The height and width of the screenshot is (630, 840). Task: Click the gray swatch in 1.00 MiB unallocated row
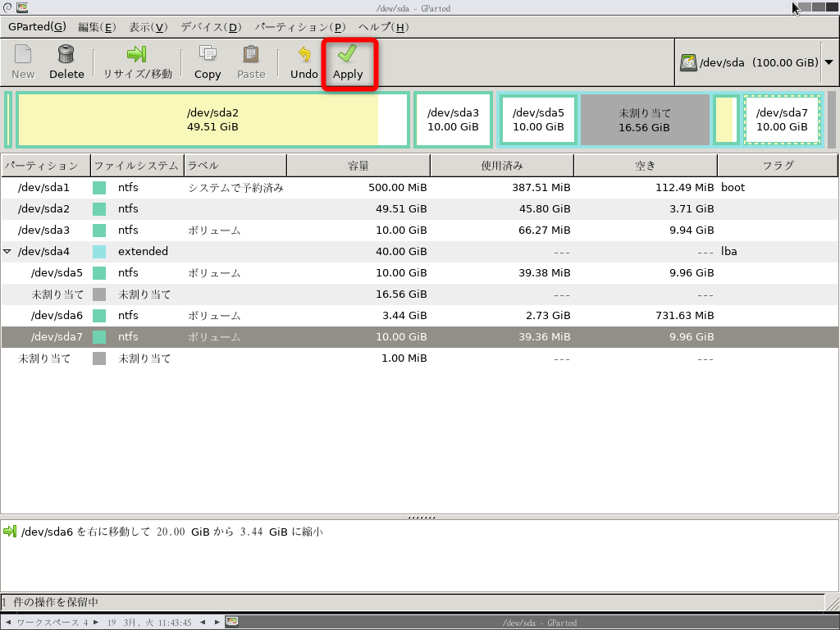coord(99,358)
